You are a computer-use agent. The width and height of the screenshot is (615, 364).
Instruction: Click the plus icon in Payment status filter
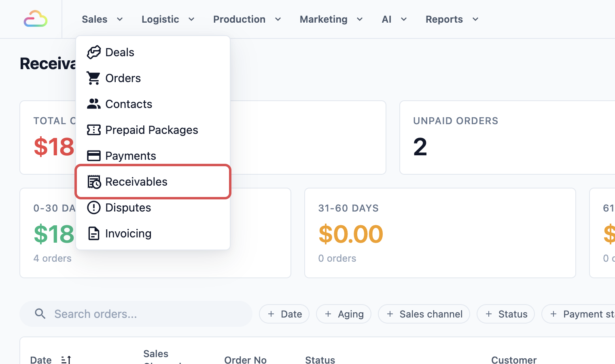[x=553, y=314]
